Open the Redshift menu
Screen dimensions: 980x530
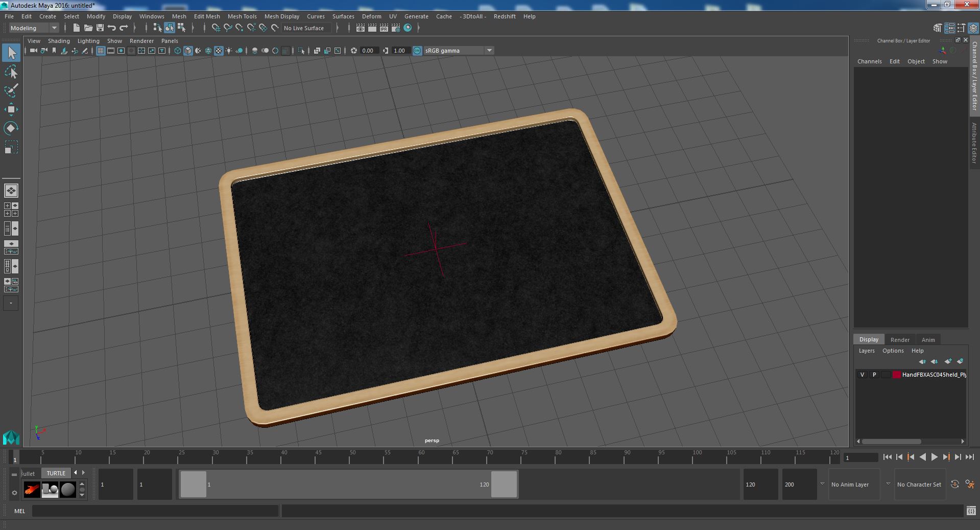(x=505, y=16)
